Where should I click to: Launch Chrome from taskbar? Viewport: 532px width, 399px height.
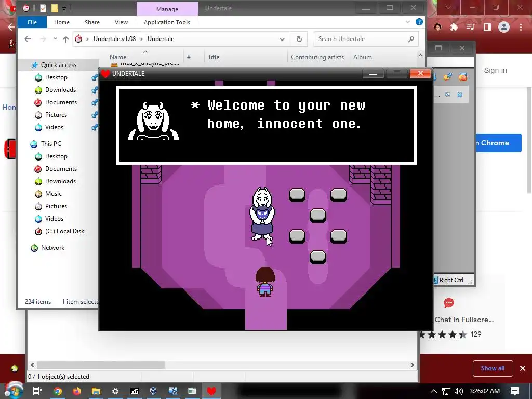(58, 391)
